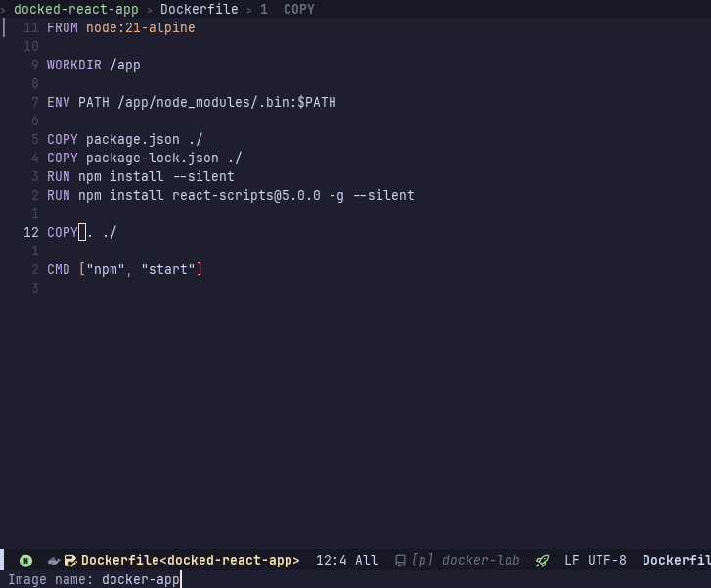The width and height of the screenshot is (711, 588).
Task: Click the green Normal mode indicator icon
Action: [x=25, y=561]
